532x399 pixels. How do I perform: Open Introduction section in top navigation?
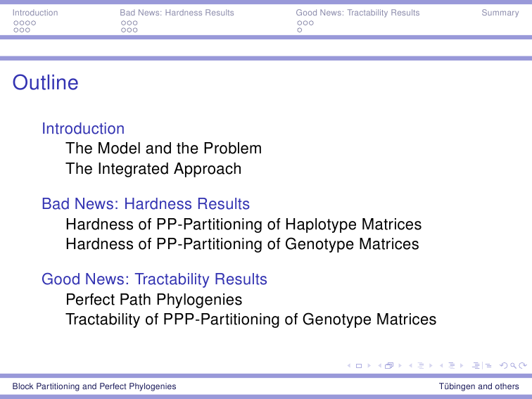tap(35, 13)
